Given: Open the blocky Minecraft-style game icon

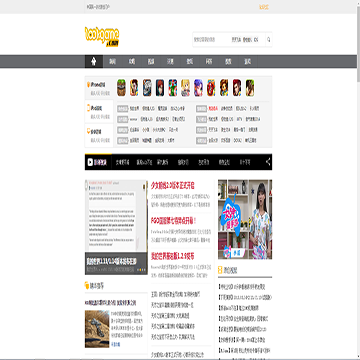Looking at the screenshot, I should click(x=121, y=88).
